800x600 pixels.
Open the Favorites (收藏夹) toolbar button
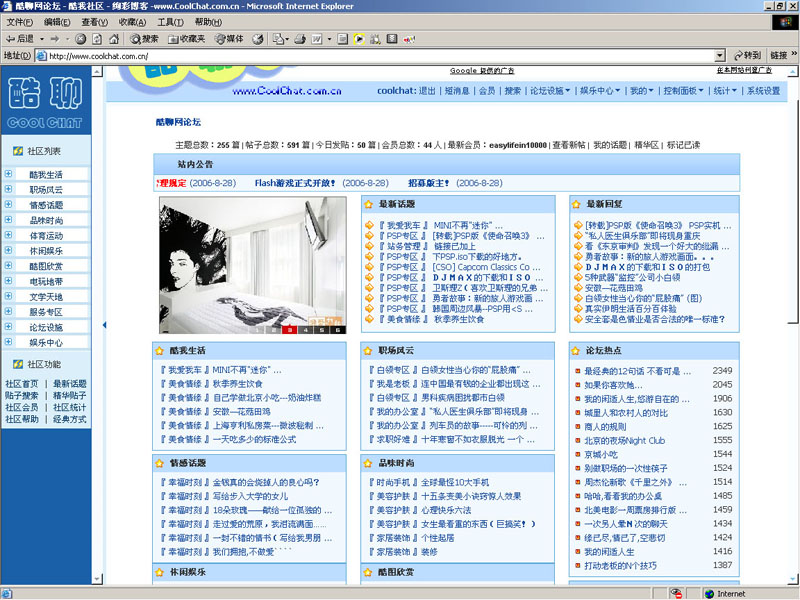pos(186,39)
